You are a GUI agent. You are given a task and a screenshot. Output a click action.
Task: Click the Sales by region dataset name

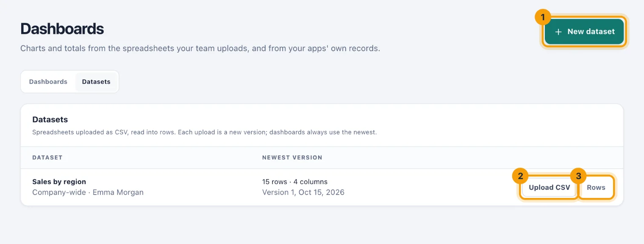pyautogui.click(x=59, y=182)
